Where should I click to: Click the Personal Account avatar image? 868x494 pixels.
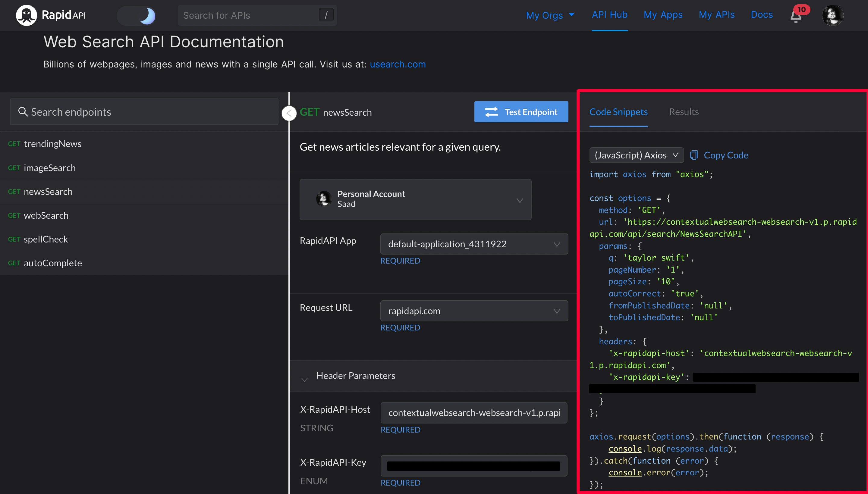[324, 199]
